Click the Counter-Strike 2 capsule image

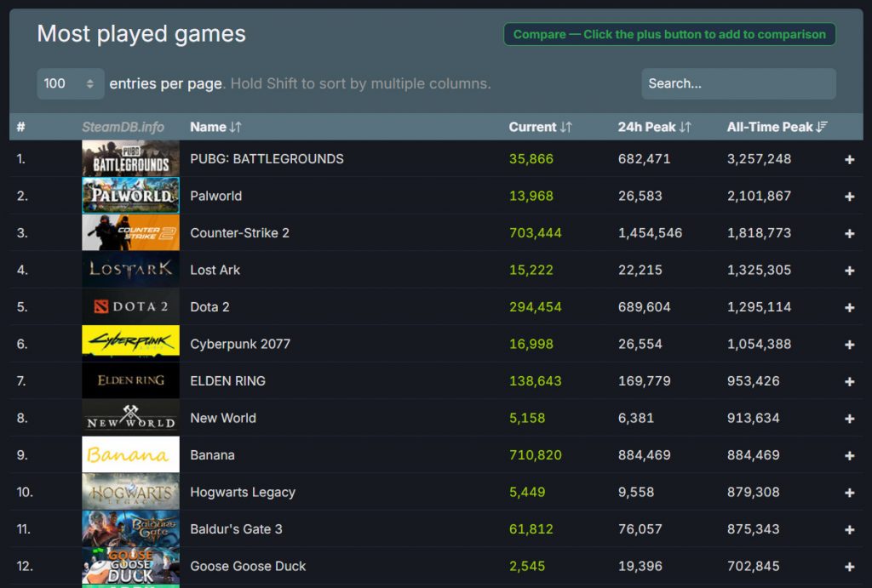[x=129, y=232]
